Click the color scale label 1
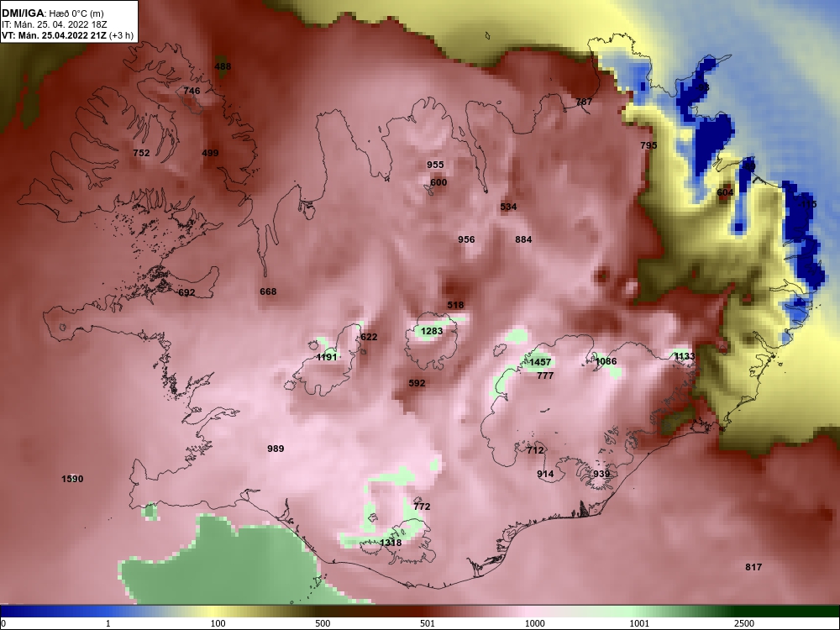The width and height of the screenshot is (840, 630). tap(108, 623)
